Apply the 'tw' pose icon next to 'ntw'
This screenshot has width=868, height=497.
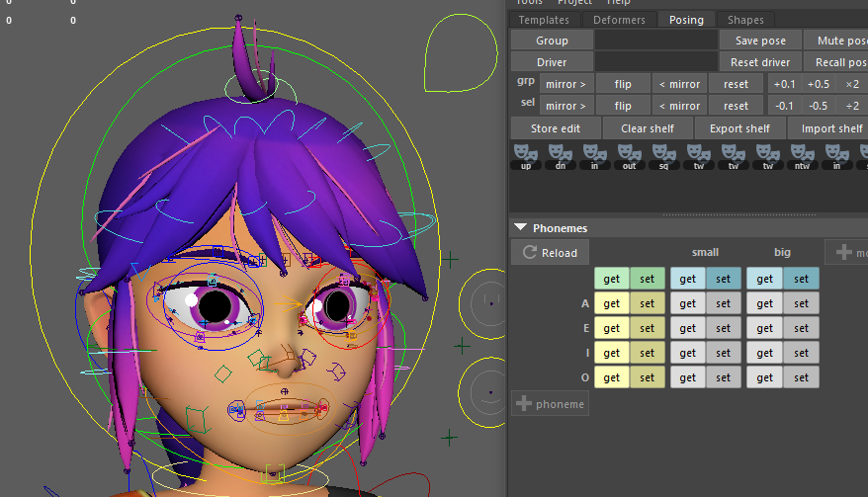coord(768,157)
